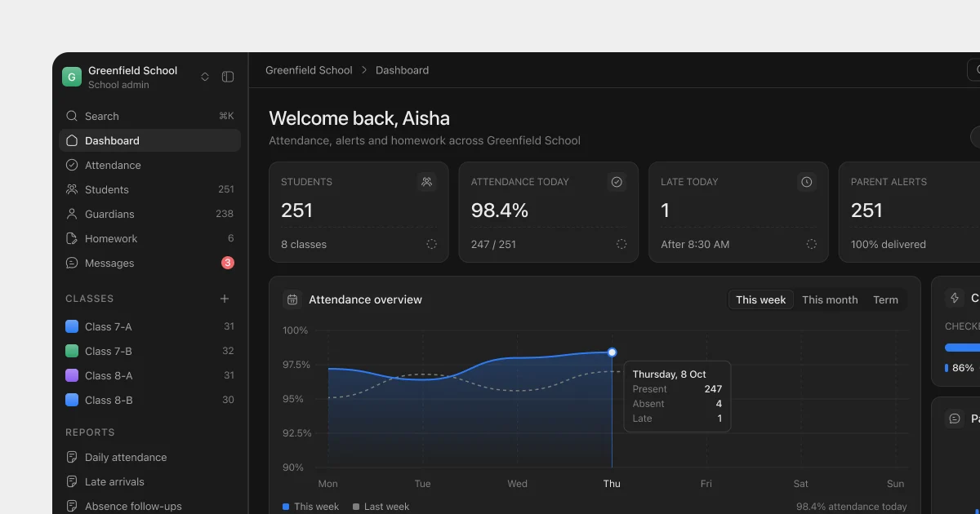Click the 100% delivered text
Image resolution: width=980 pixels, height=514 pixels.
click(889, 244)
